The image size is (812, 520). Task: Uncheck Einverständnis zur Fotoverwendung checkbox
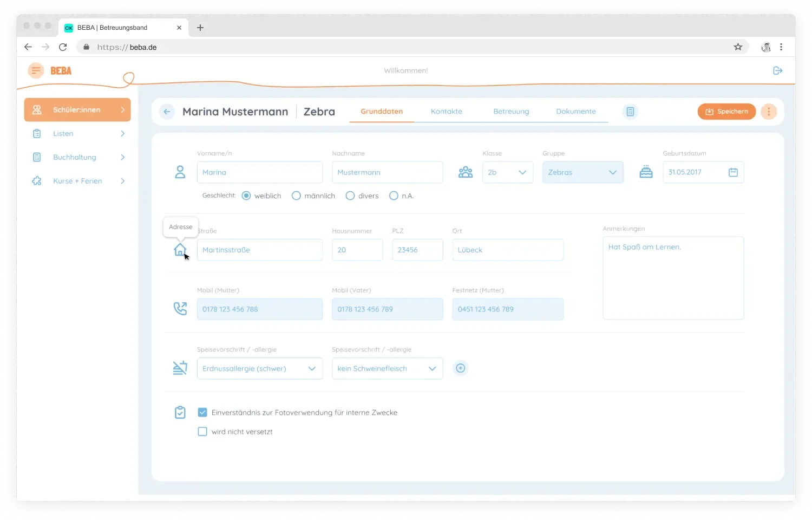pos(202,412)
